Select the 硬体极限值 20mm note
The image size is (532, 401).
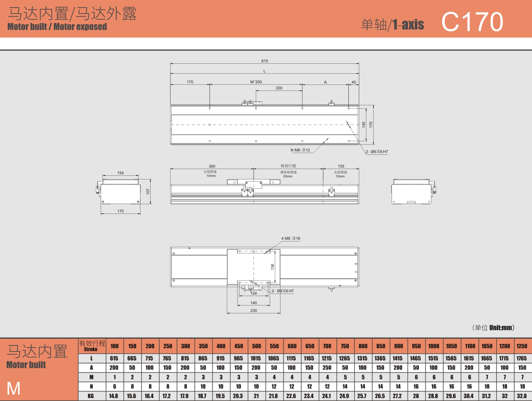pyautogui.click(x=288, y=174)
